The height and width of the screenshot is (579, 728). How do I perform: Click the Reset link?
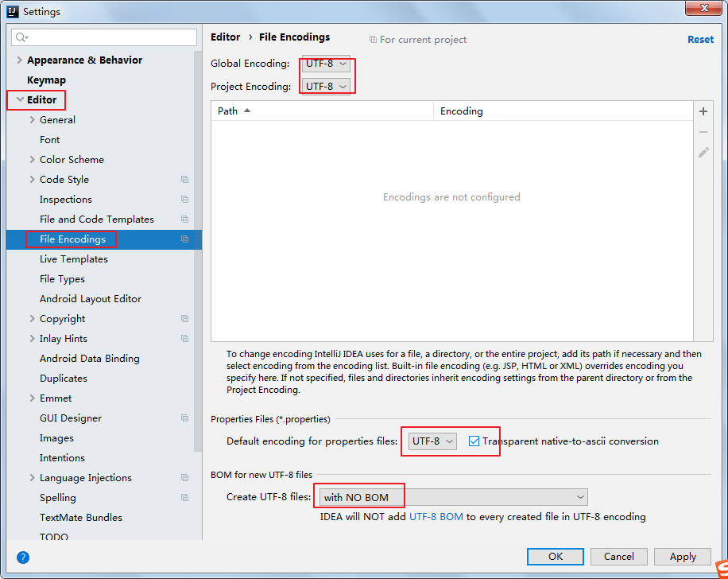[x=700, y=39]
